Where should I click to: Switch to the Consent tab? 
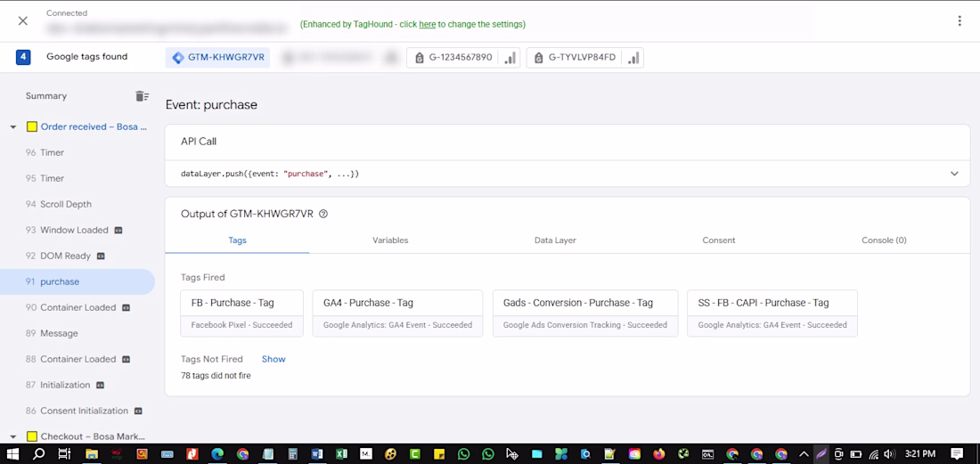(719, 240)
